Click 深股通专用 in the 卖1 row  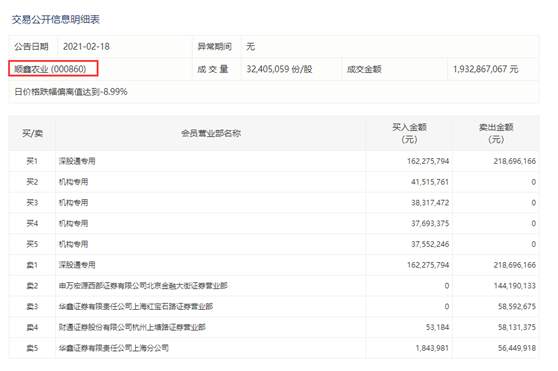77,265
